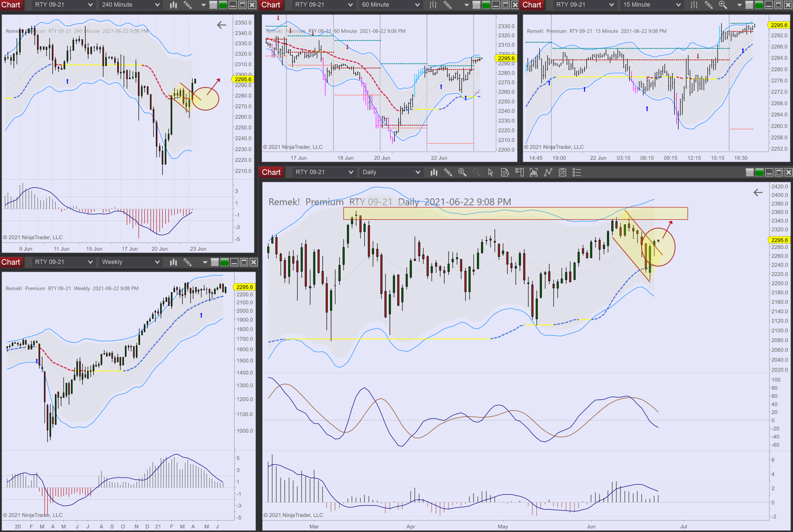Click zoom in magnifier on 15 Minute chart
Image resolution: width=793 pixels, height=532 pixels.
click(x=723, y=5)
